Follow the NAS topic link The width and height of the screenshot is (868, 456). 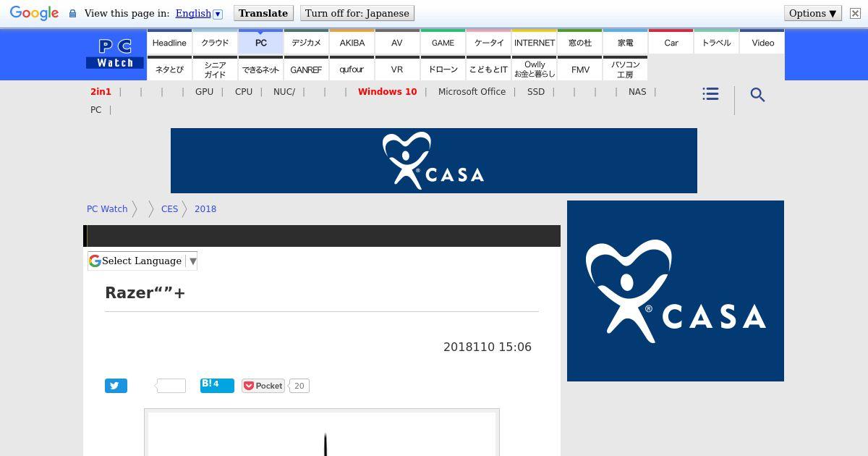pos(637,92)
